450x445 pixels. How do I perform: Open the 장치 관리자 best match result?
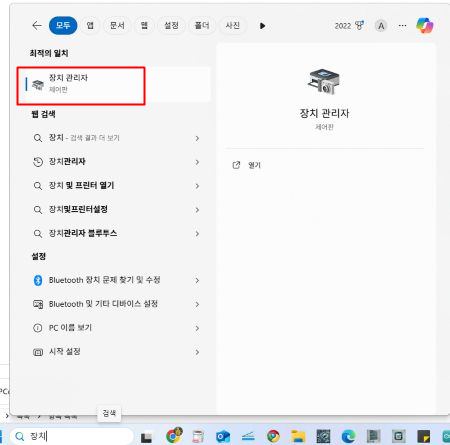pyautogui.click(x=113, y=84)
